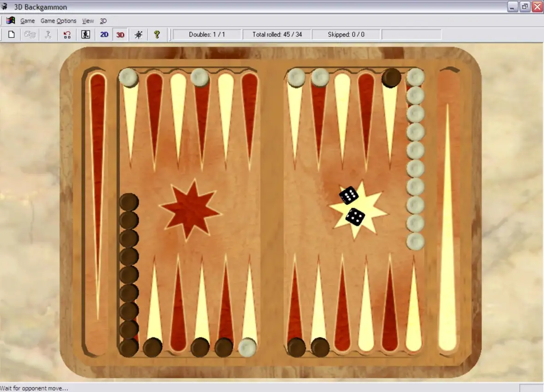544x392 pixels.
Task: Toggle 3D board view on
Action: (120, 35)
